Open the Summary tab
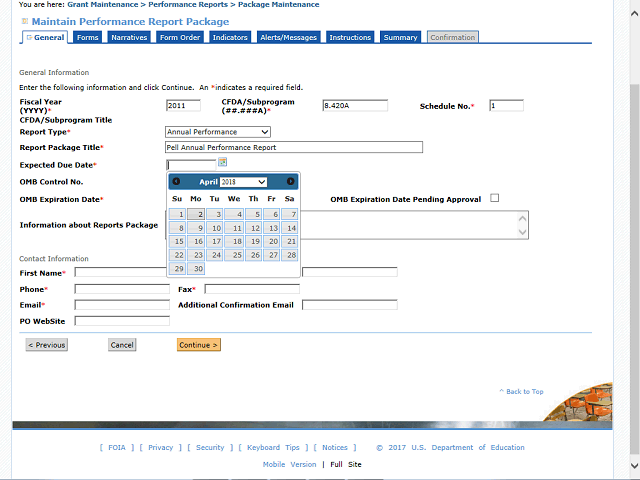 pos(400,37)
